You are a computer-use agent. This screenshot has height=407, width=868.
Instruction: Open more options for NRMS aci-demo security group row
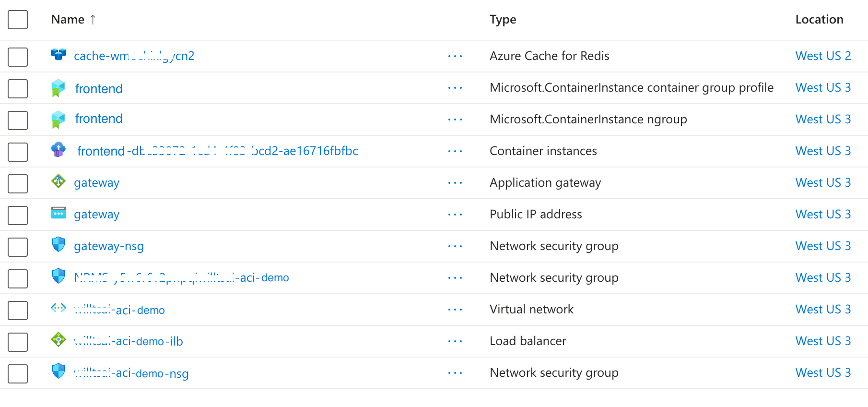[455, 278]
